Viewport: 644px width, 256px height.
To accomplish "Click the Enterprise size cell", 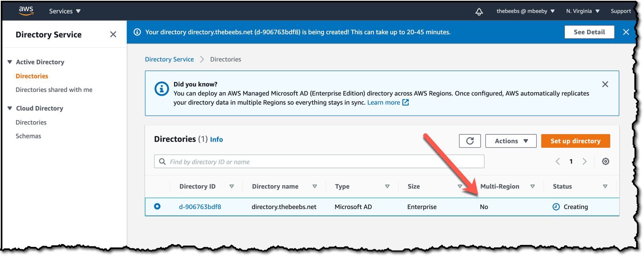I will 422,207.
